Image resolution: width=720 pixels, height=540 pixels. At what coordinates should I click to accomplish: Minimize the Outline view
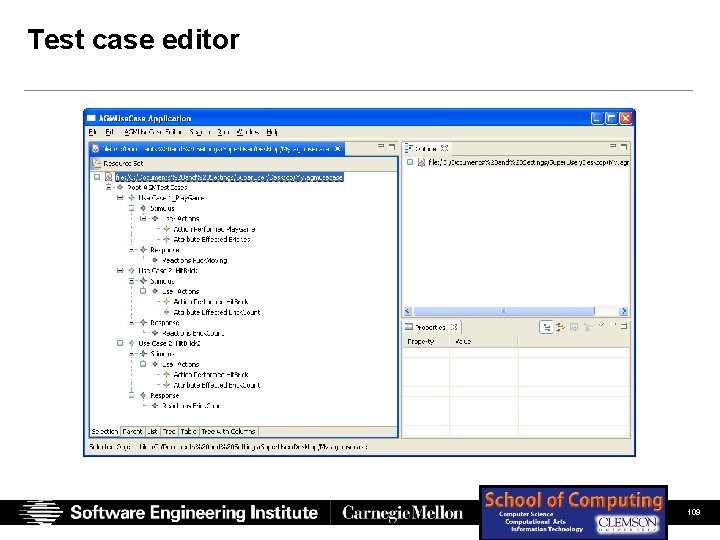(x=613, y=146)
